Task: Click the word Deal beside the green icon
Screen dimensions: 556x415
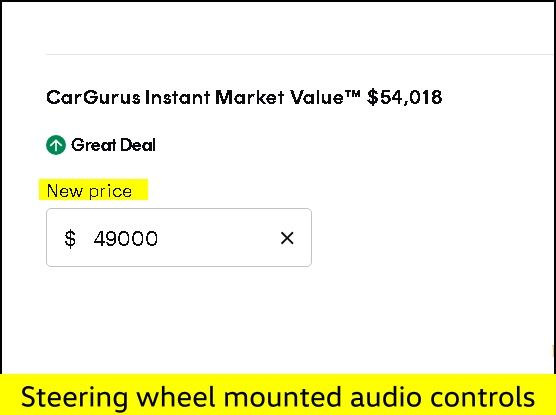Action: point(138,145)
